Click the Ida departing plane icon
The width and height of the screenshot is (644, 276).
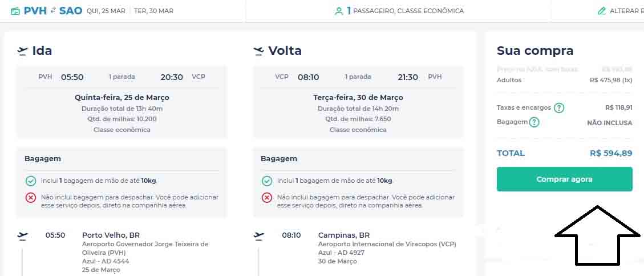point(22,51)
